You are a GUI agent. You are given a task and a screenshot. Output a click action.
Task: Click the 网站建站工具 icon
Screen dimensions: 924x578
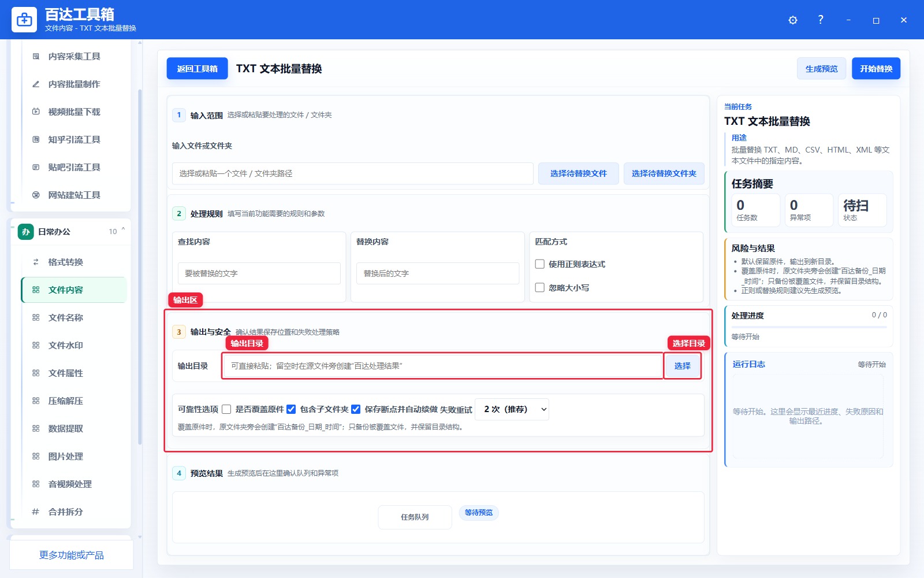(36, 195)
